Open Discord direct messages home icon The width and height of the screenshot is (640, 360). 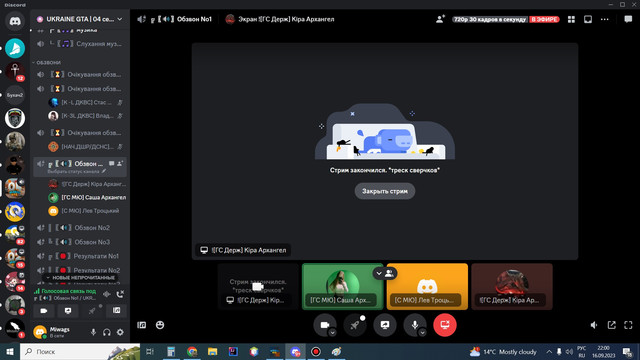pyautogui.click(x=15, y=21)
